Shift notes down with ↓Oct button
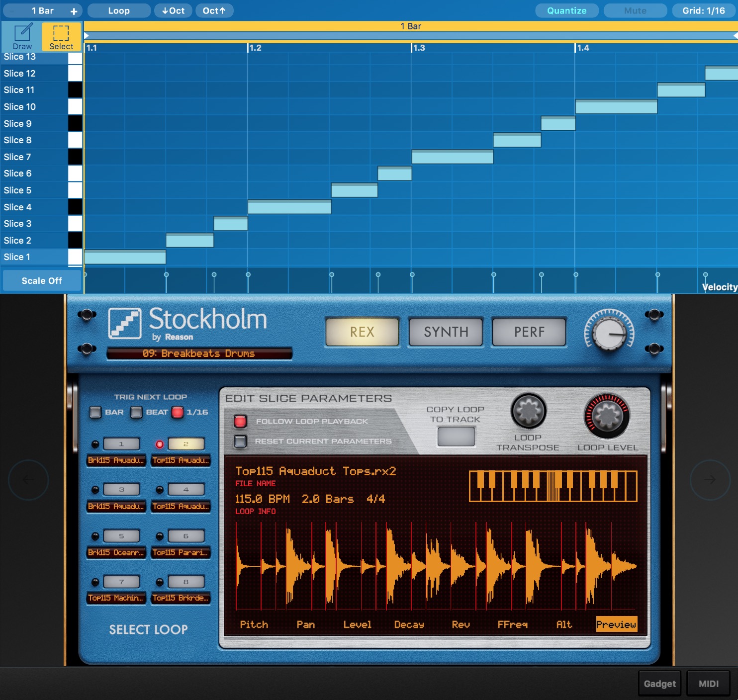The width and height of the screenshot is (738, 700). [173, 10]
